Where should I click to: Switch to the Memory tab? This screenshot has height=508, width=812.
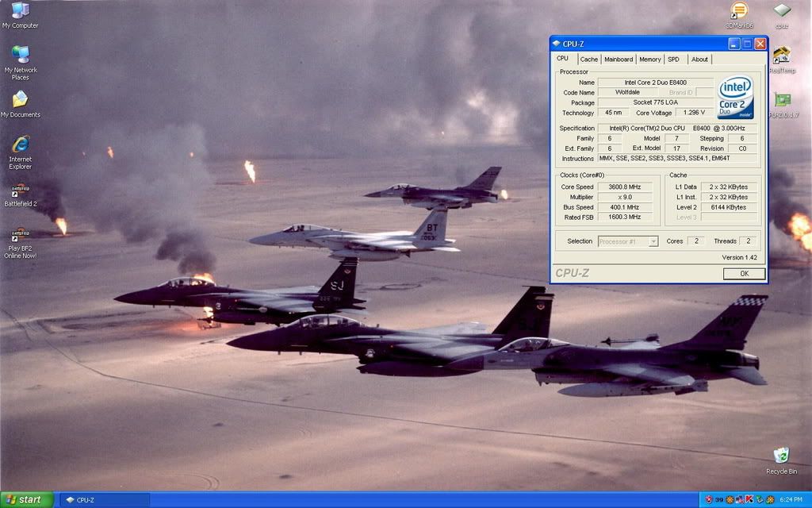(x=650, y=59)
